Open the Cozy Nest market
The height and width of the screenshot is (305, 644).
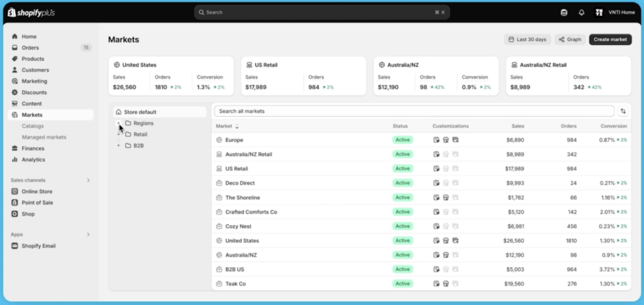[421, 226]
